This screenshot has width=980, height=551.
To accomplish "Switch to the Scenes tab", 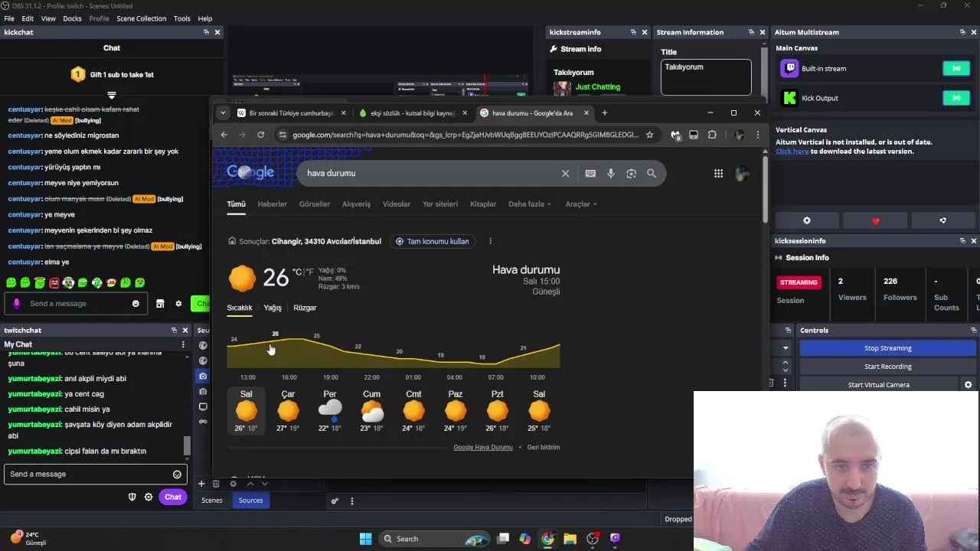I will pos(212,500).
